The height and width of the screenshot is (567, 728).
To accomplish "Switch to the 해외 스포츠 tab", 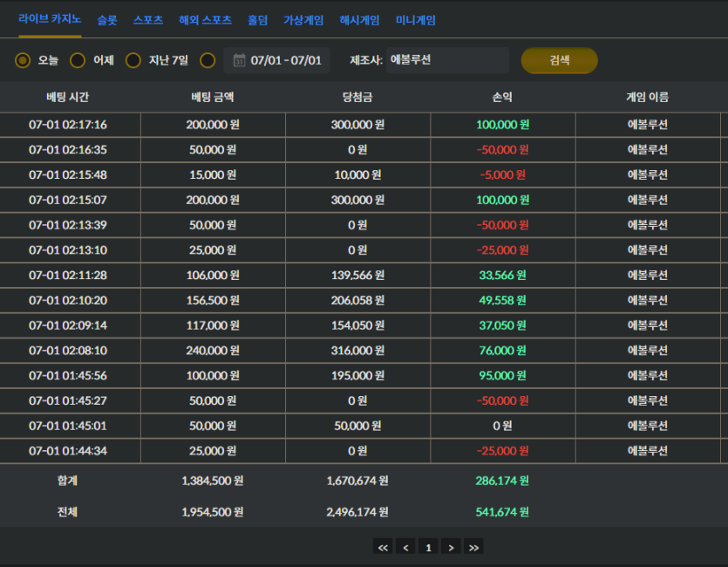I will tap(205, 20).
